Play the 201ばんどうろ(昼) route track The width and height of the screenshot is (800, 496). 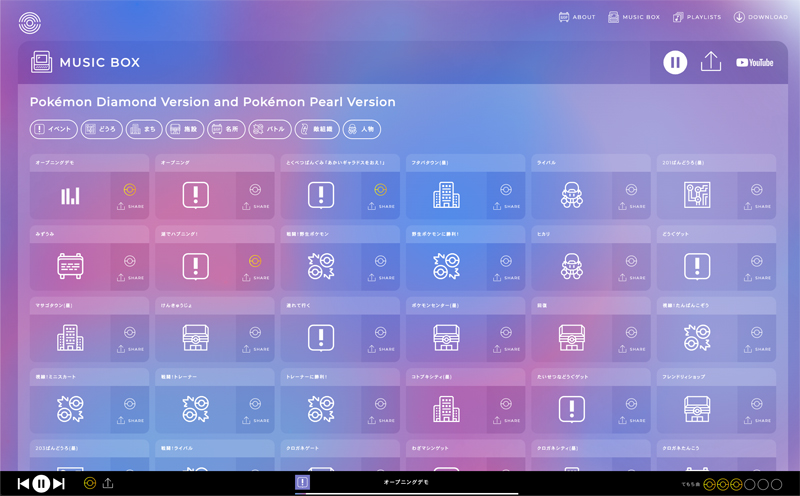[x=697, y=196]
